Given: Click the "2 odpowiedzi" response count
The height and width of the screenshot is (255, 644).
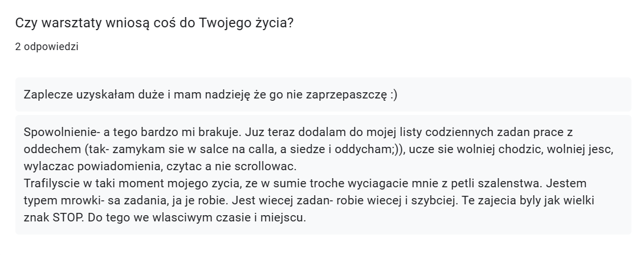Looking at the screenshot, I should pos(47,47).
